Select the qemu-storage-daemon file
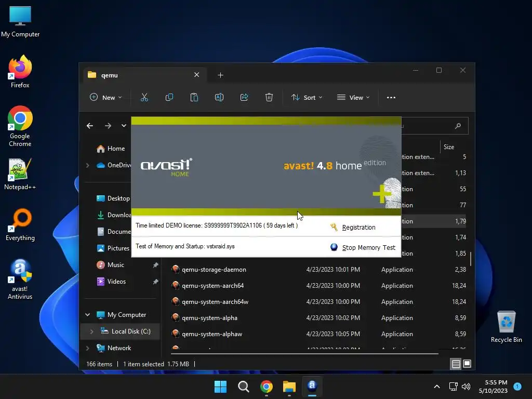Image resolution: width=532 pixels, height=399 pixels. (214, 270)
